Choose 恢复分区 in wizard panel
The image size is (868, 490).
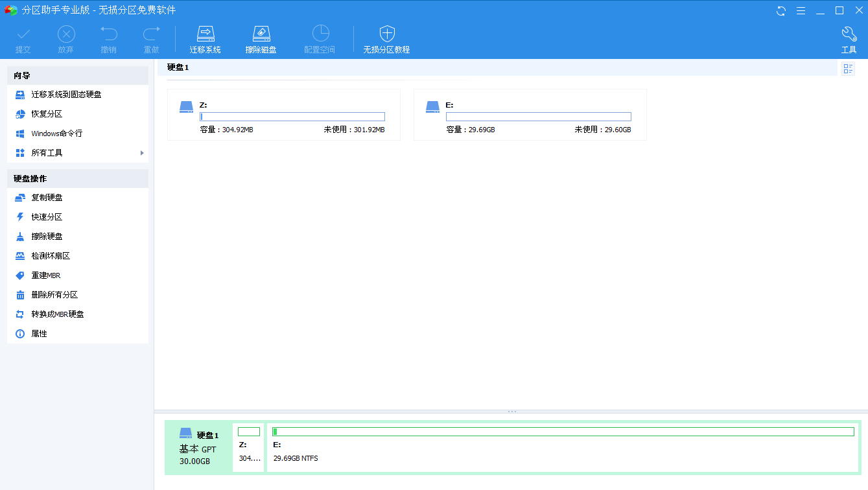click(x=47, y=114)
